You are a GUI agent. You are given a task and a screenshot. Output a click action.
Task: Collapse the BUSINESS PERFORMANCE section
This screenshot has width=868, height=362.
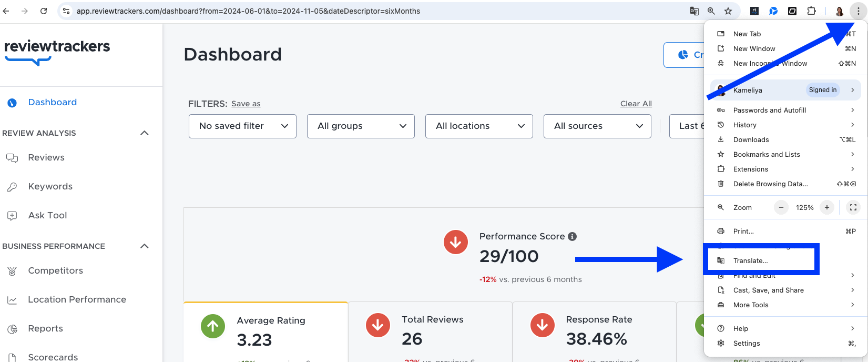[x=145, y=246]
